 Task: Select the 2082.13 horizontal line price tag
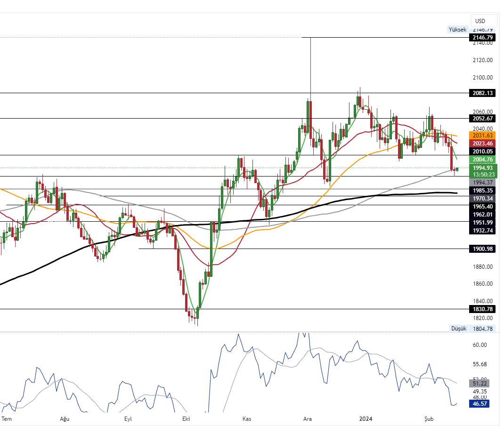482,93
